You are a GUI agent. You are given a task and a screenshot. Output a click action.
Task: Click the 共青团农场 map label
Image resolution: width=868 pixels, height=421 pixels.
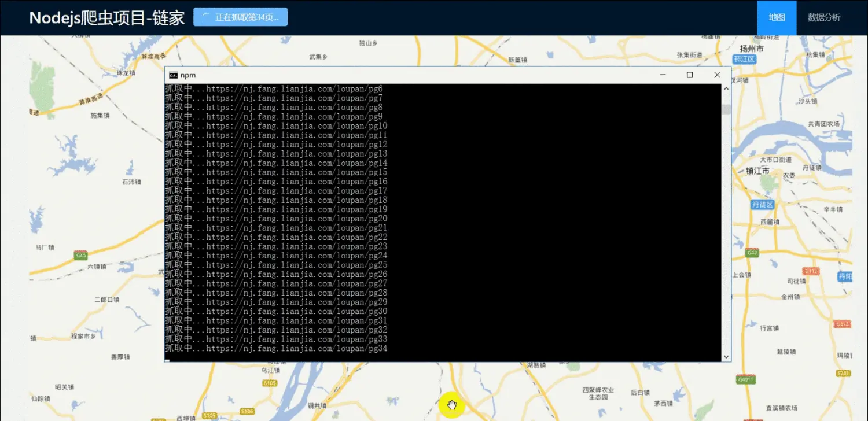coord(823,124)
